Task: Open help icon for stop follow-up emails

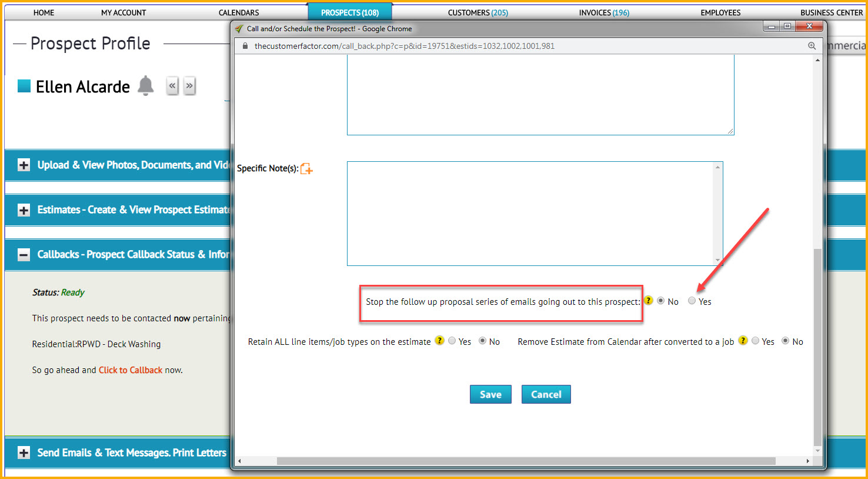Action: coord(648,300)
